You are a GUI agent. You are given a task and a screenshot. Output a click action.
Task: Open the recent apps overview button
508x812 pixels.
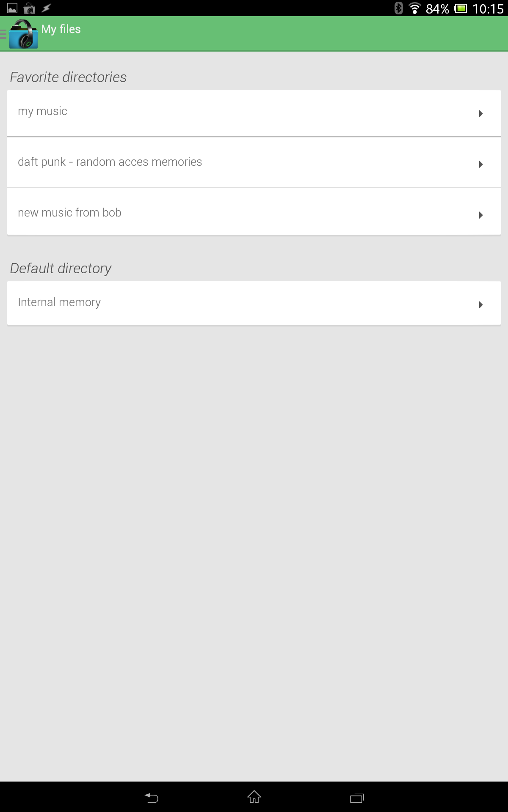tap(356, 798)
